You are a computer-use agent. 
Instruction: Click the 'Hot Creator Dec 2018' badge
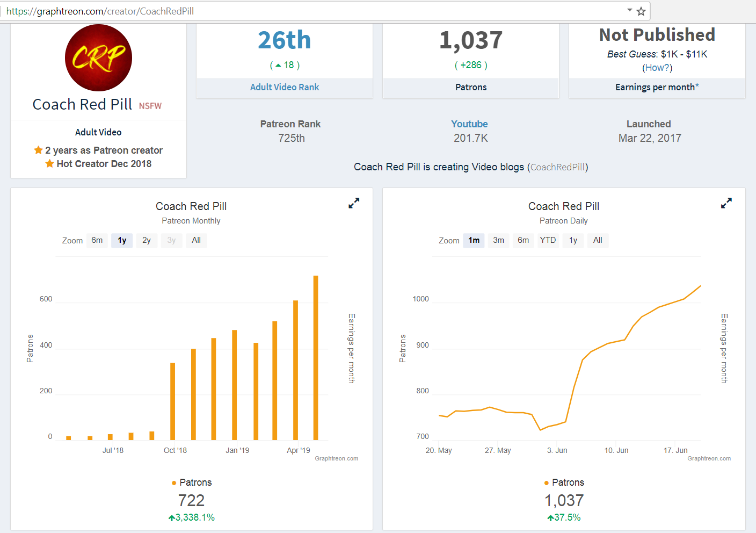tap(98, 164)
